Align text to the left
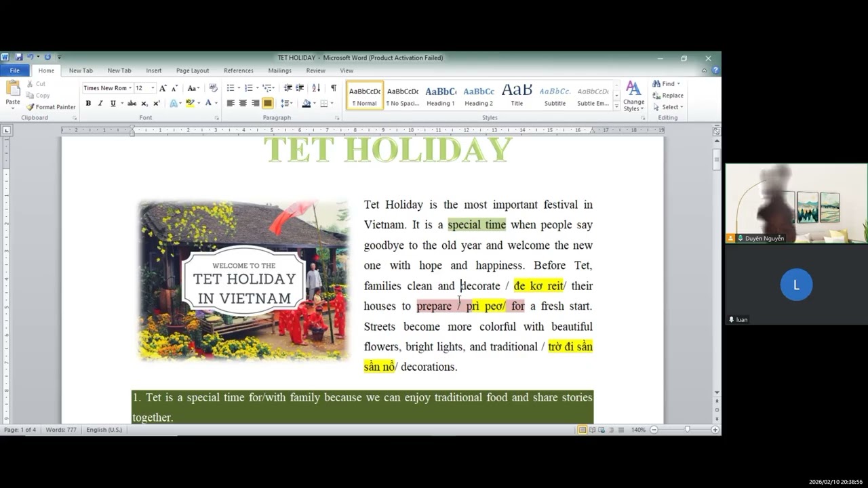Viewport: 868px width, 488px height. pos(231,103)
